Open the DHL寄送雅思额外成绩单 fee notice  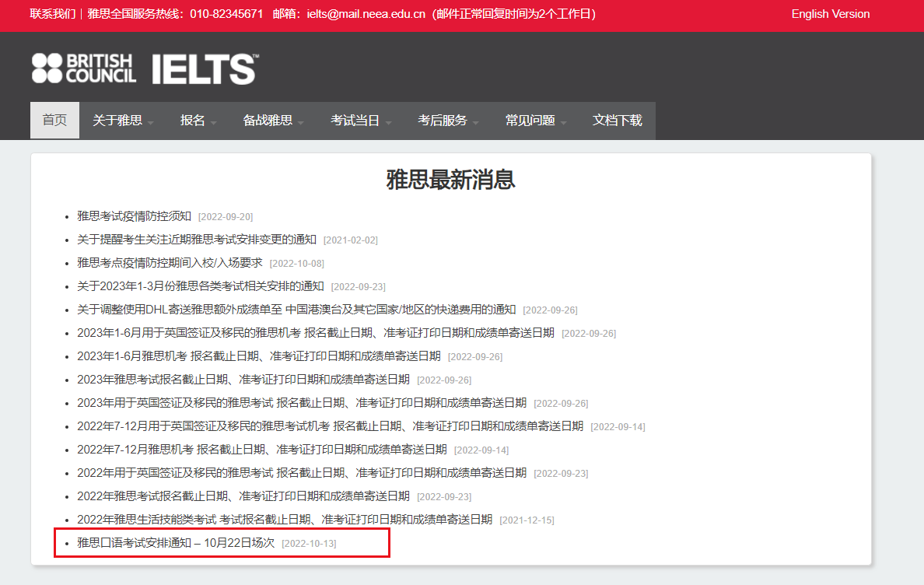[x=296, y=310]
